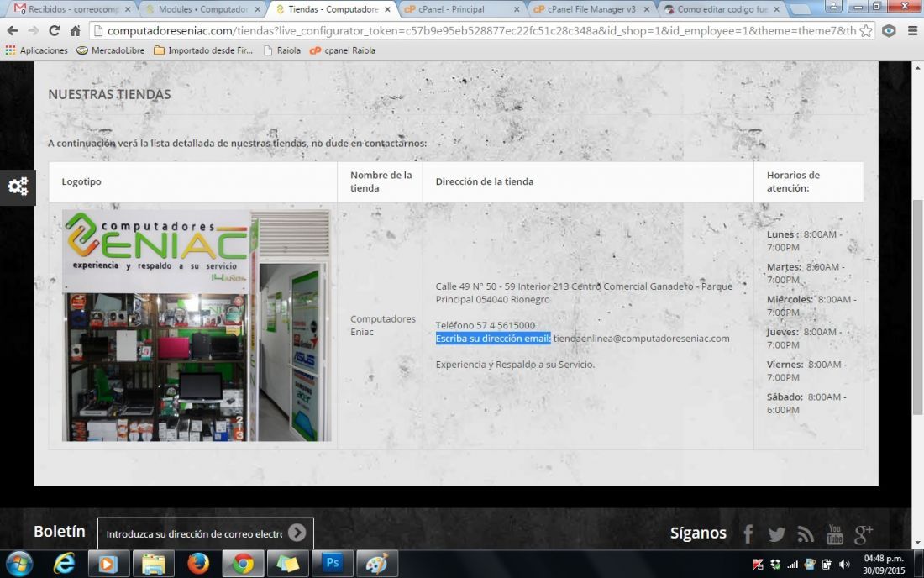The width and height of the screenshot is (924, 578).
Task: Go back to the previous page
Action: coord(13,30)
